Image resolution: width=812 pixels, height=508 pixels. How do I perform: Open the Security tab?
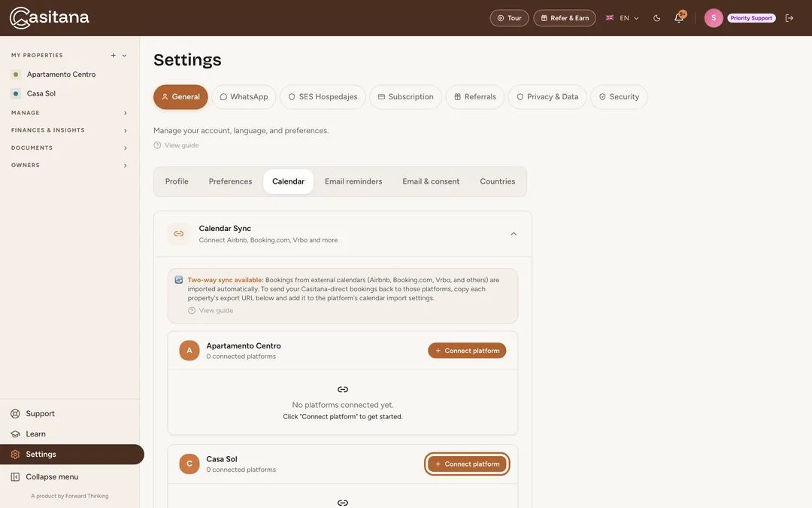point(619,97)
